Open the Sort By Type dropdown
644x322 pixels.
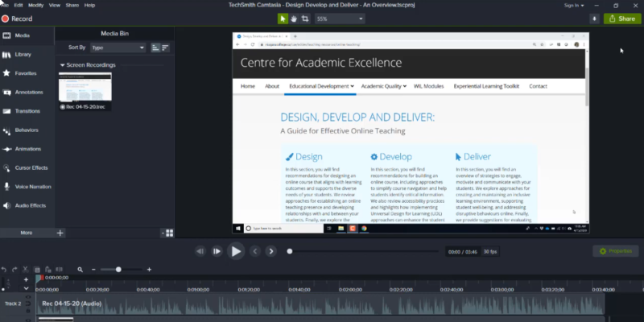118,47
